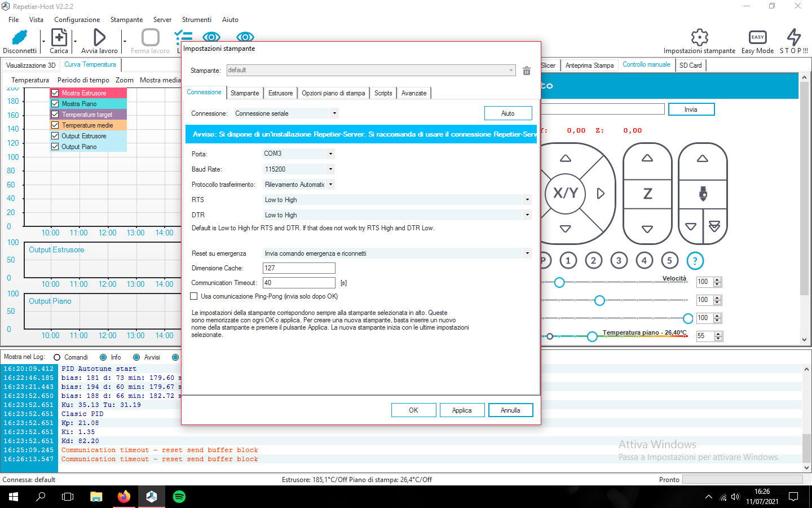Expand Carica dropdown arrow

coord(75,41)
